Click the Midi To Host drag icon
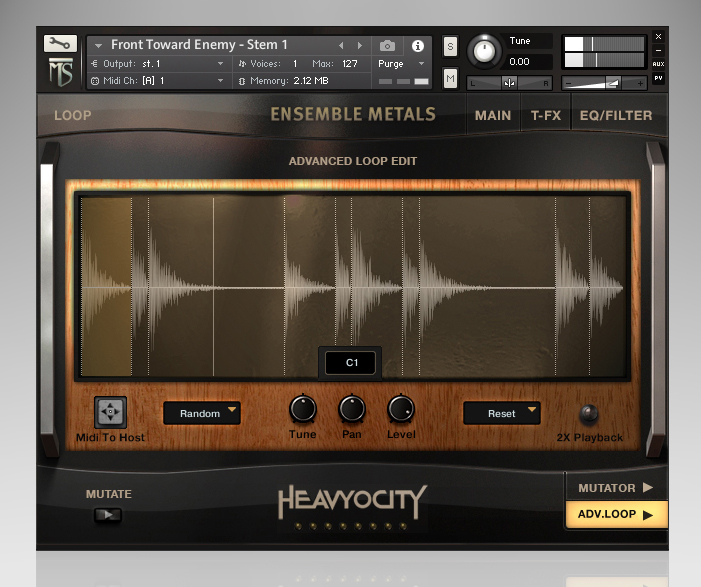 point(110,412)
